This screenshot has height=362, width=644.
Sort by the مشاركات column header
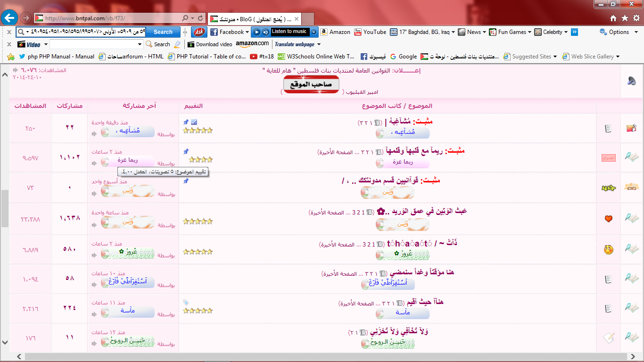click(x=70, y=106)
